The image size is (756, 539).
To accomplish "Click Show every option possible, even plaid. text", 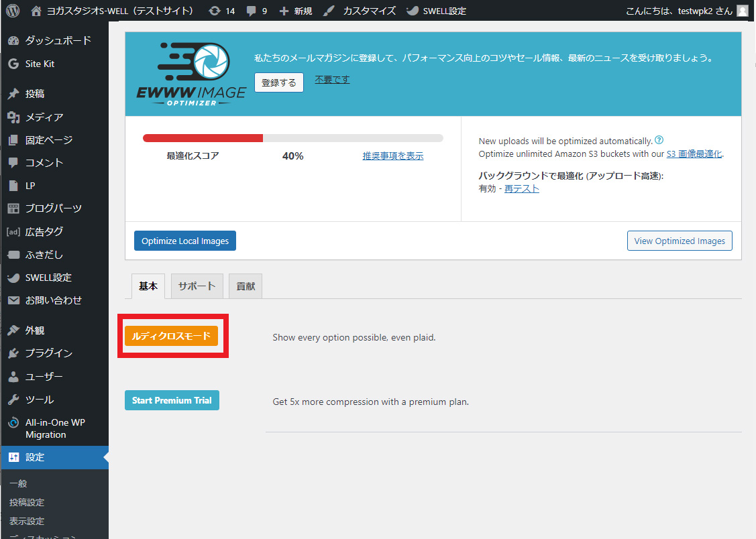I will (354, 337).
